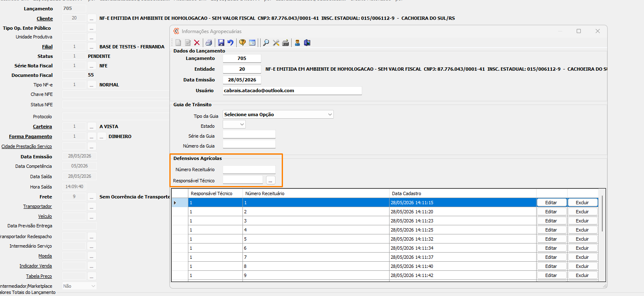Open Filial lookup ellipsis button
The width and height of the screenshot is (644, 296).
coord(92,47)
